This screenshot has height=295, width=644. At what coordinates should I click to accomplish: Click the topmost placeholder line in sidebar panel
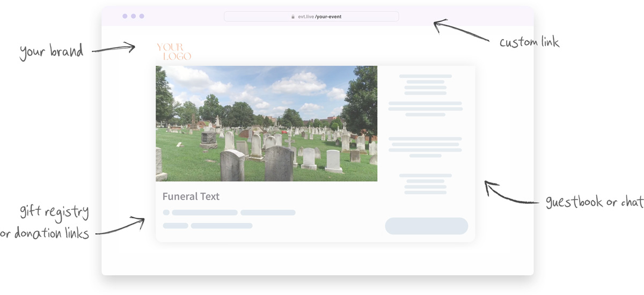click(426, 76)
